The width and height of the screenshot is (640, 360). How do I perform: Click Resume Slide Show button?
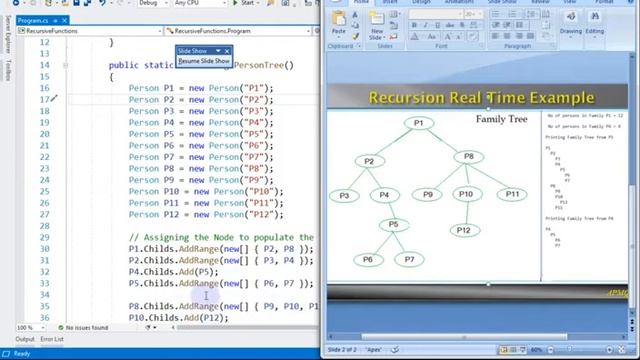pyautogui.click(x=204, y=61)
